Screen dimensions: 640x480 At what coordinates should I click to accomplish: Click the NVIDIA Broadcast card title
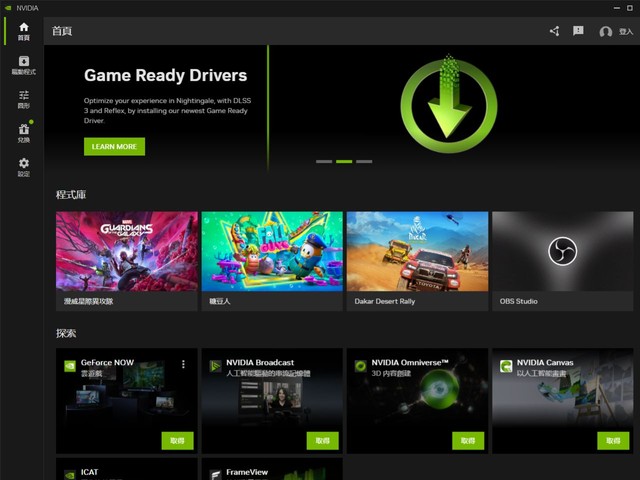click(260, 362)
